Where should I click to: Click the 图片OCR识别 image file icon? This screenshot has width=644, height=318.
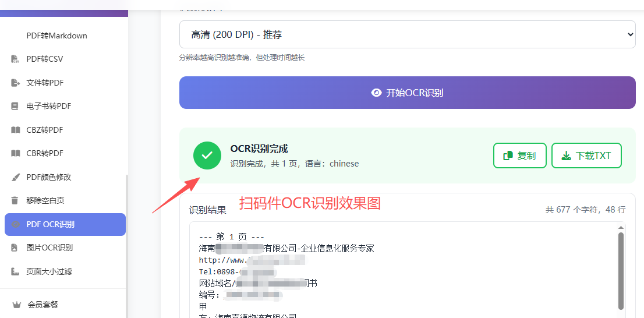coord(15,248)
